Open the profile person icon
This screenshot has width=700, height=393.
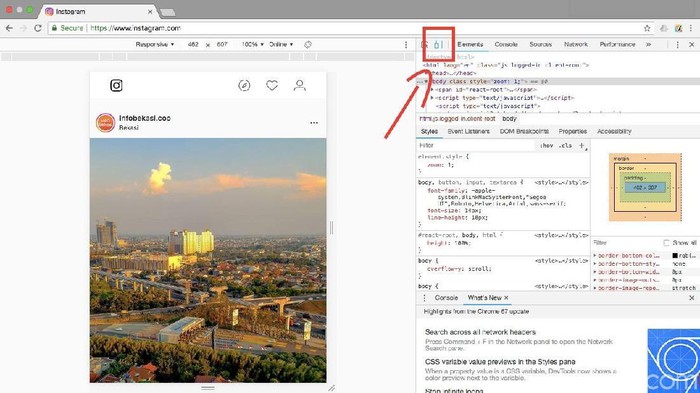point(300,85)
